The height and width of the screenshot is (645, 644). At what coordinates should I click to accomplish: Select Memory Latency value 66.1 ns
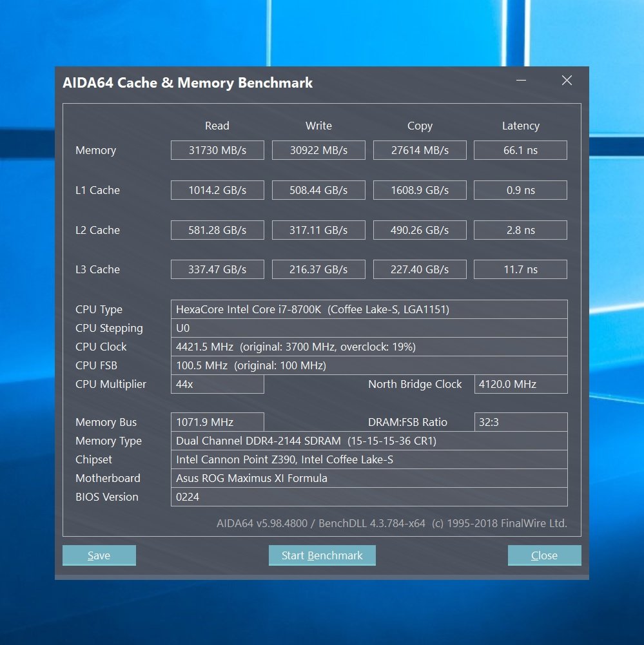[520, 150]
